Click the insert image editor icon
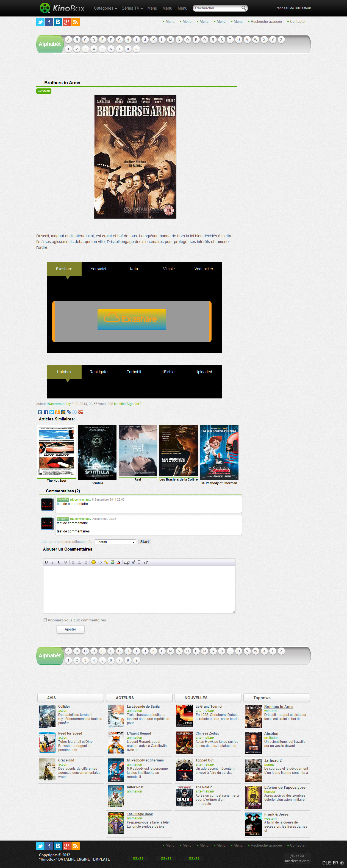This screenshot has width=347, height=868. click(112, 562)
